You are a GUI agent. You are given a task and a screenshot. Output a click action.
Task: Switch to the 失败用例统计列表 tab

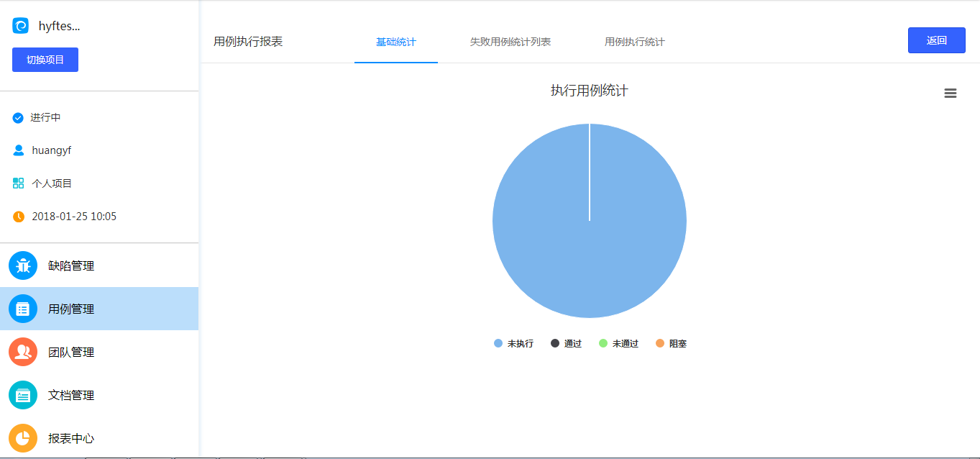click(x=510, y=42)
